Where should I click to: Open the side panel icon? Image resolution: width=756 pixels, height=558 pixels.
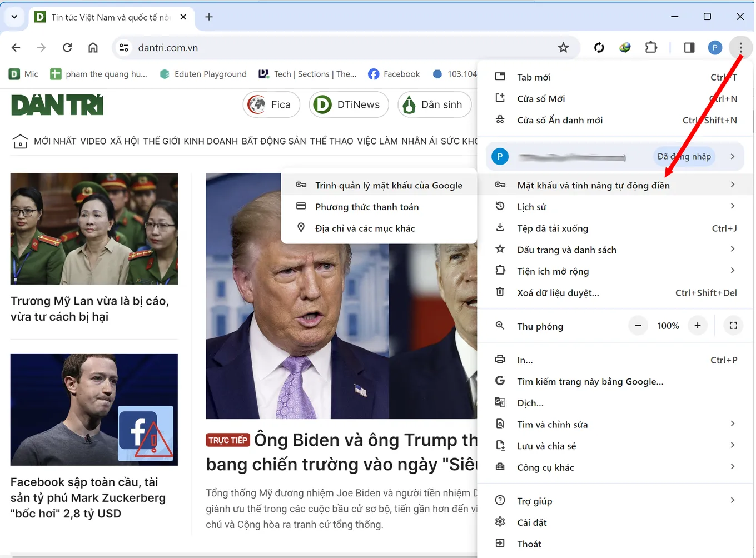tap(689, 48)
